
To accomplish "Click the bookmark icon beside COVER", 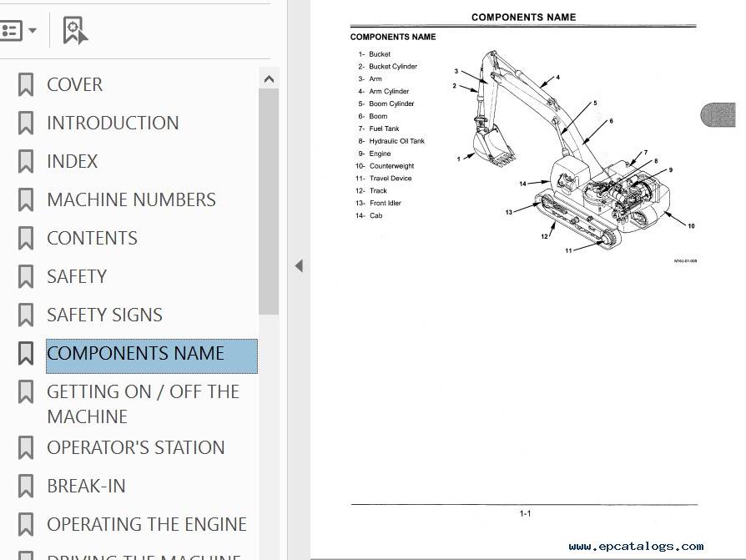I will [x=26, y=84].
